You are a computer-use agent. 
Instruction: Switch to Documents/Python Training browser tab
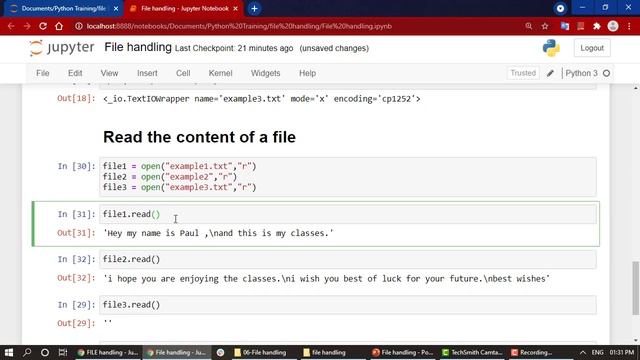pos(63,9)
